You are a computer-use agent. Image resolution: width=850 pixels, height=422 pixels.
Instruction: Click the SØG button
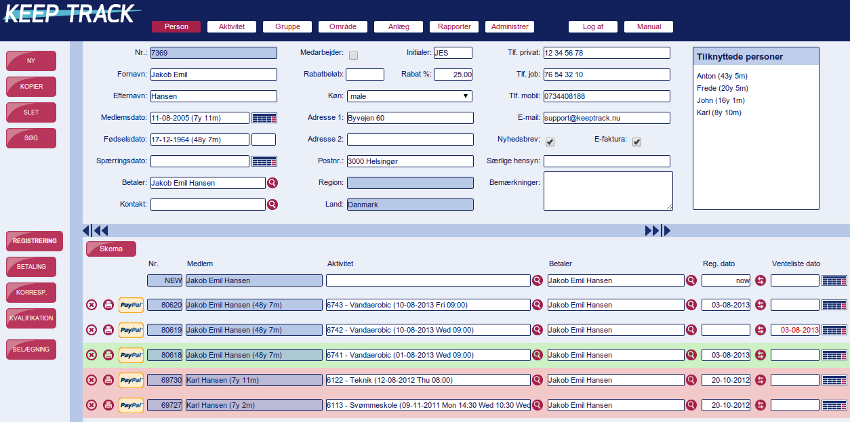31,138
